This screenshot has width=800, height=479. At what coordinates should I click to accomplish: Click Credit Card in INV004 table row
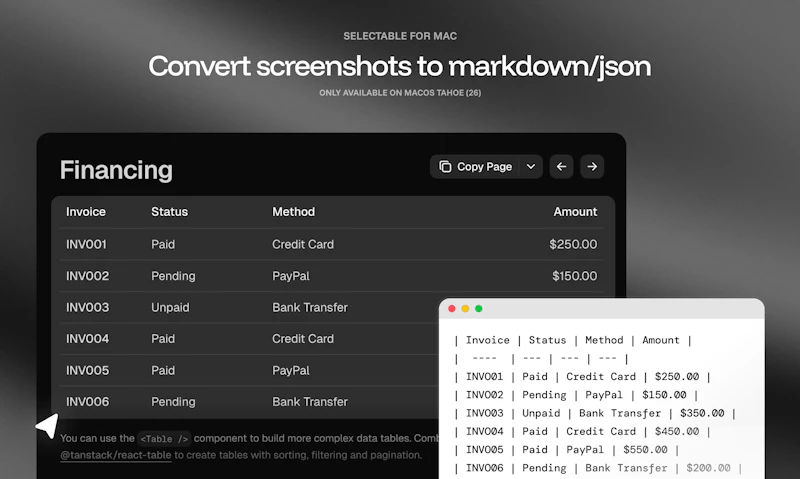[303, 339]
